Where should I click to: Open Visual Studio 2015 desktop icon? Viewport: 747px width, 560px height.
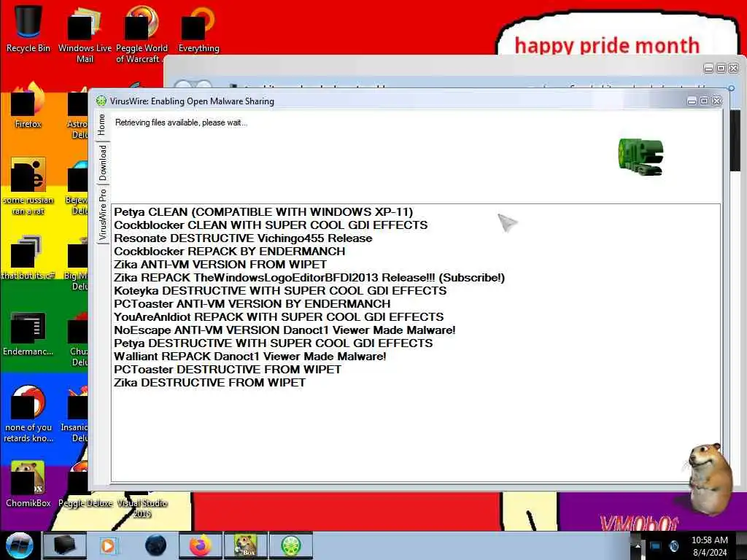tap(142, 507)
